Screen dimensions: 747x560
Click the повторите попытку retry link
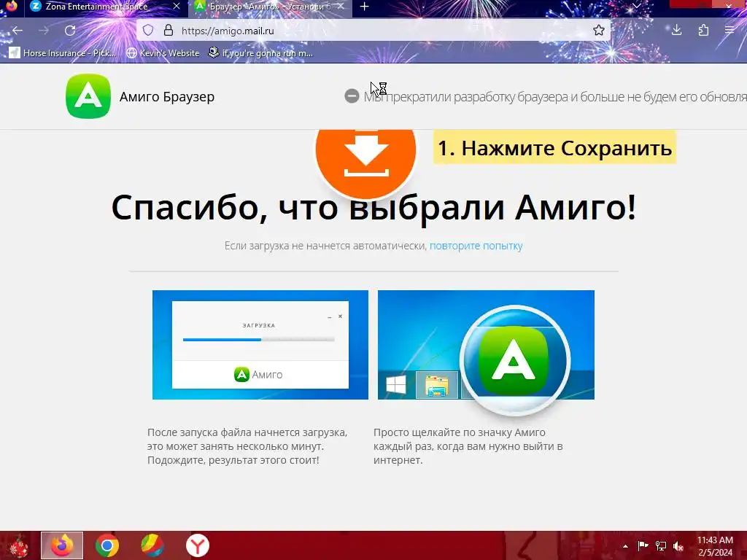pyautogui.click(x=476, y=246)
